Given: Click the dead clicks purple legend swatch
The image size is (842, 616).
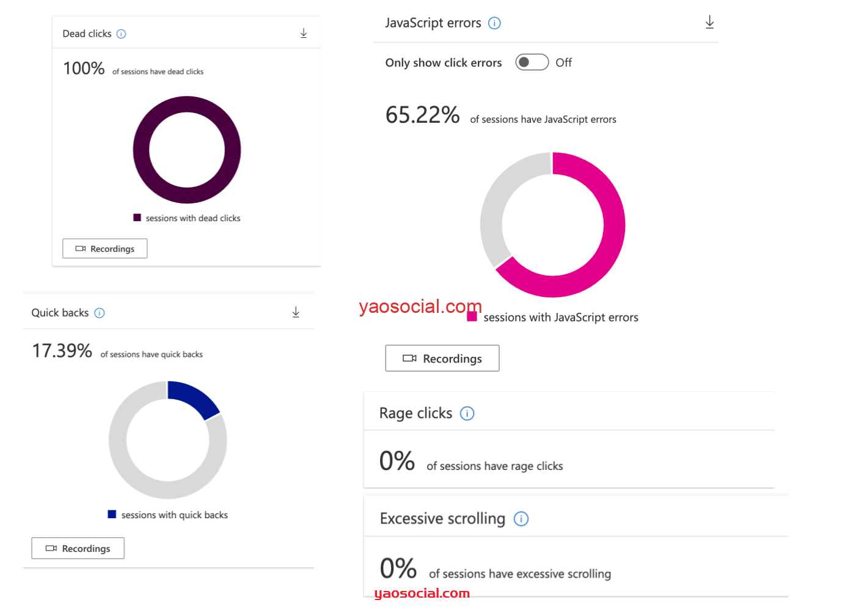Looking at the screenshot, I should (x=137, y=218).
